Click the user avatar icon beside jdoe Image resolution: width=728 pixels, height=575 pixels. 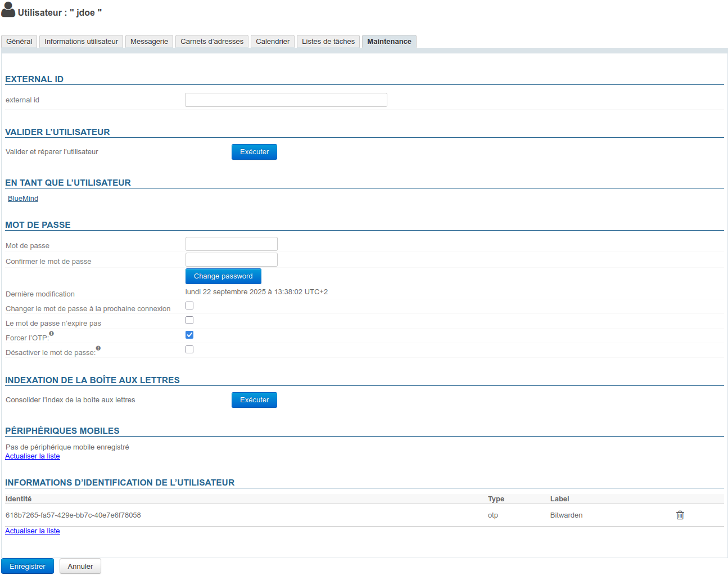pos(8,11)
